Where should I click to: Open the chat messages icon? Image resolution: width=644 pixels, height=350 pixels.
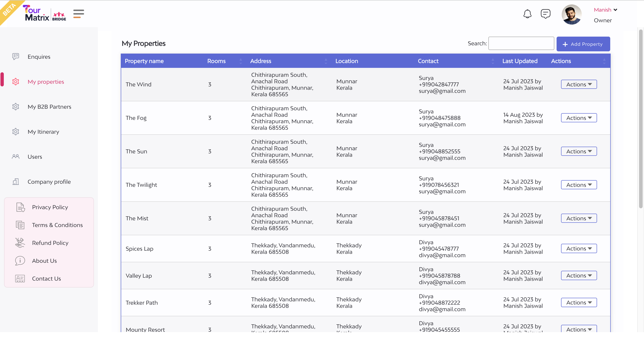coord(545,14)
